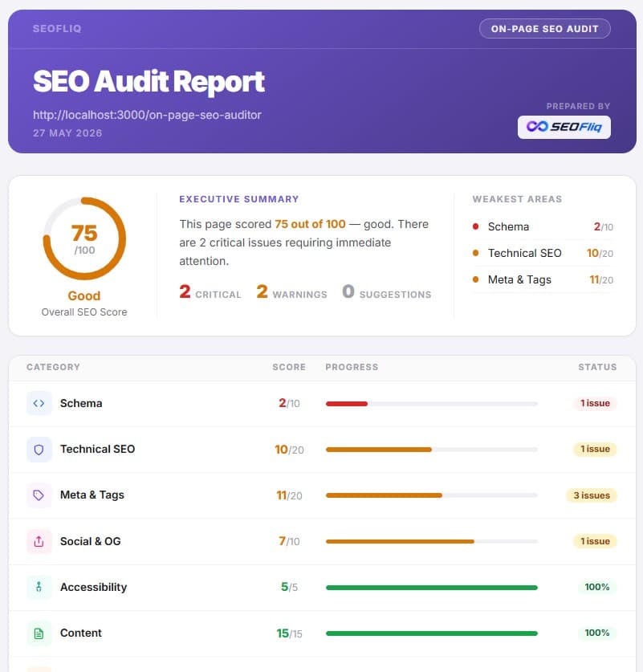Viewport: 643px width, 672px height.
Task: Click the PREPARED BY label
Action: pos(578,106)
